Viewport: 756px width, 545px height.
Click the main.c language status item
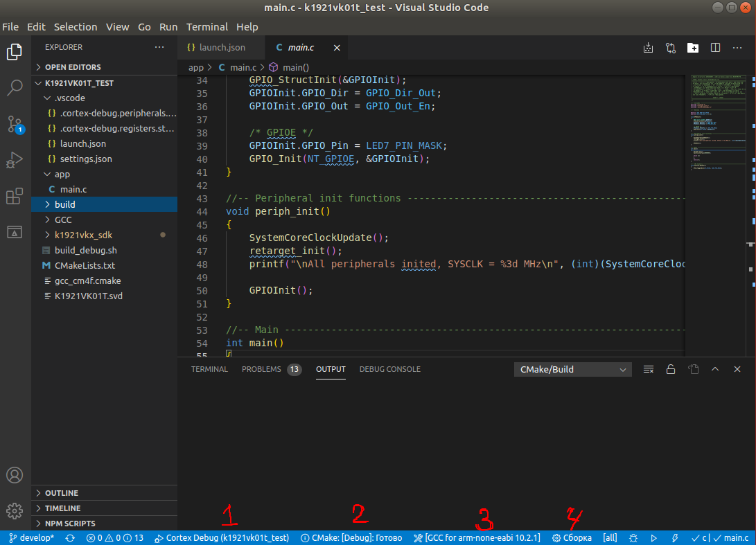pos(731,538)
